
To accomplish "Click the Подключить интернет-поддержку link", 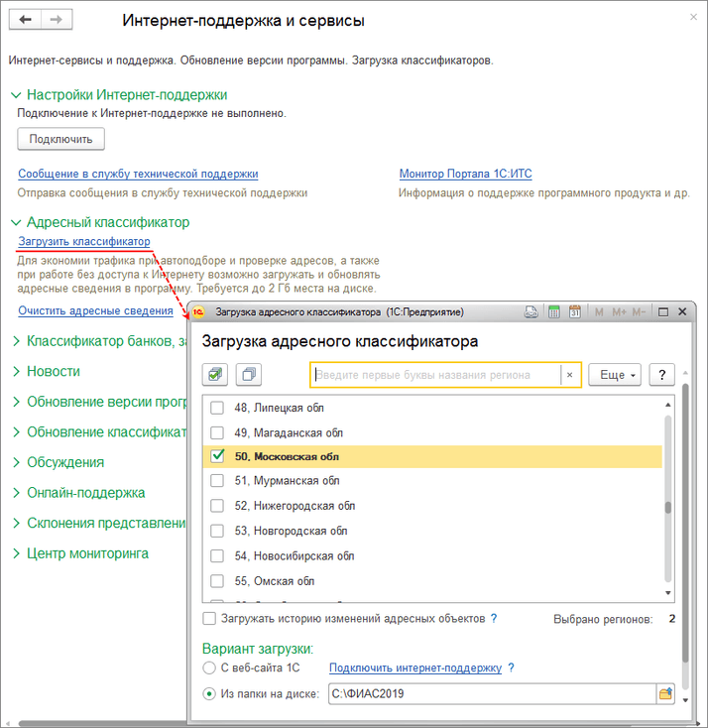I will (x=415, y=667).
